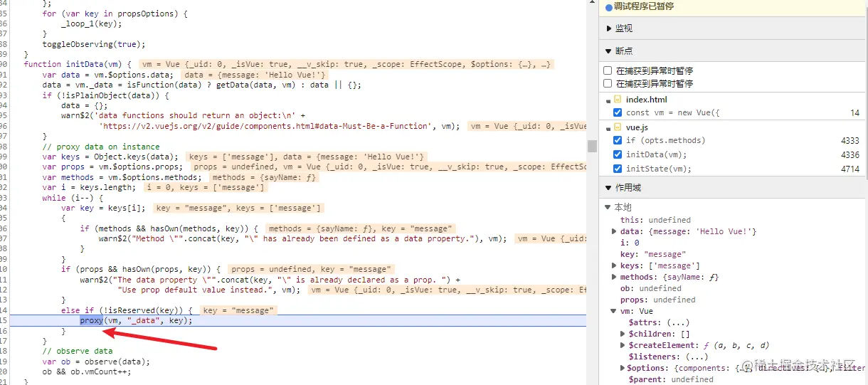Click line number 4333 in the breakpoints list
The height and width of the screenshot is (385, 868).
tap(850, 141)
